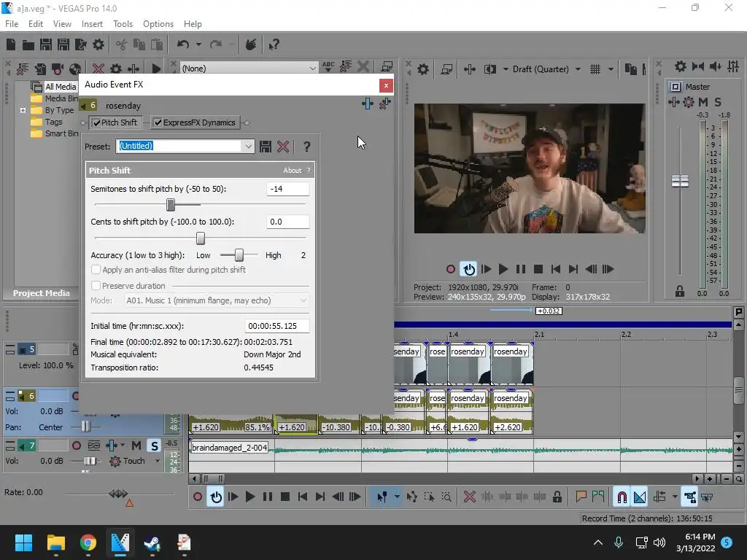This screenshot has height=560, width=747.
Task: Open the Insert menu
Action: click(x=92, y=24)
